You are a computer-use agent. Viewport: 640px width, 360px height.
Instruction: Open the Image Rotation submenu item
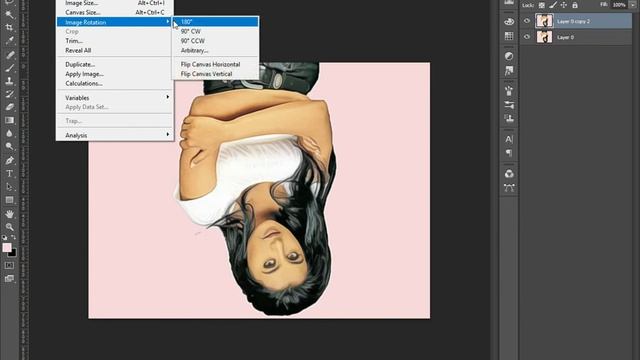[115, 22]
